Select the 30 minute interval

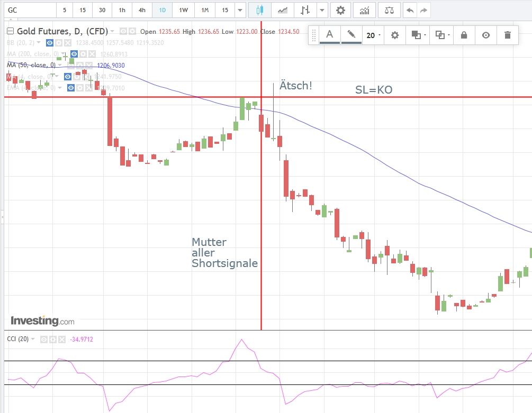(x=102, y=10)
